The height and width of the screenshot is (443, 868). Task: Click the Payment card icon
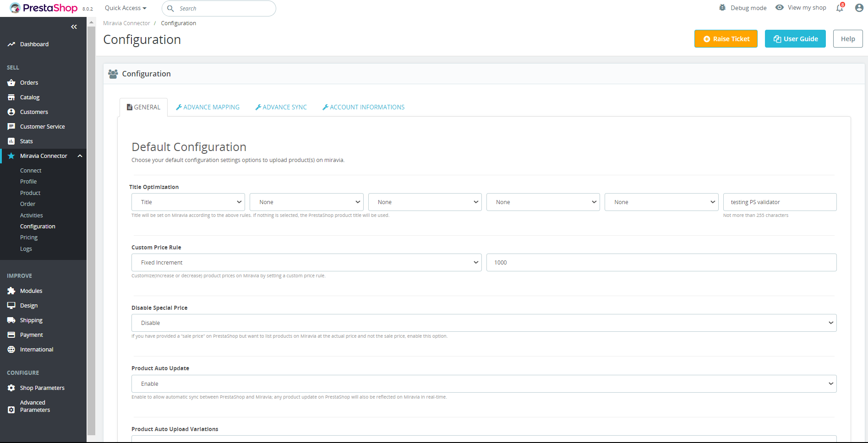click(11, 335)
